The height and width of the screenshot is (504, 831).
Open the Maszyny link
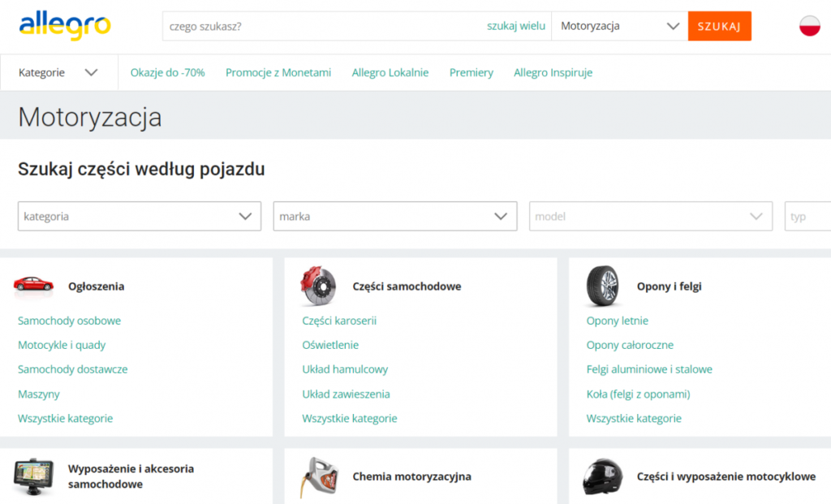click(x=39, y=394)
